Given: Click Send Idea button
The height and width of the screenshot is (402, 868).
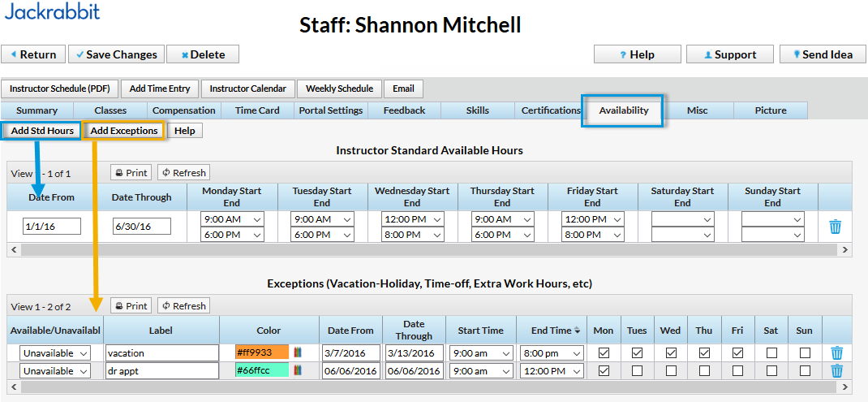Looking at the screenshot, I should [x=823, y=54].
